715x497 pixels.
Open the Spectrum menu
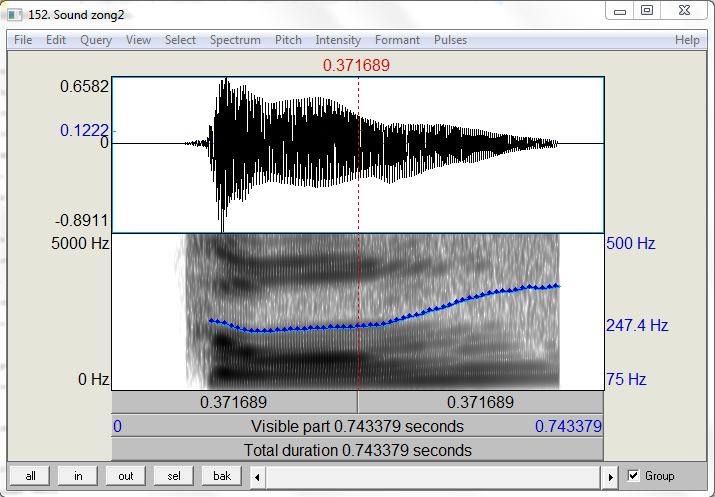tap(235, 40)
